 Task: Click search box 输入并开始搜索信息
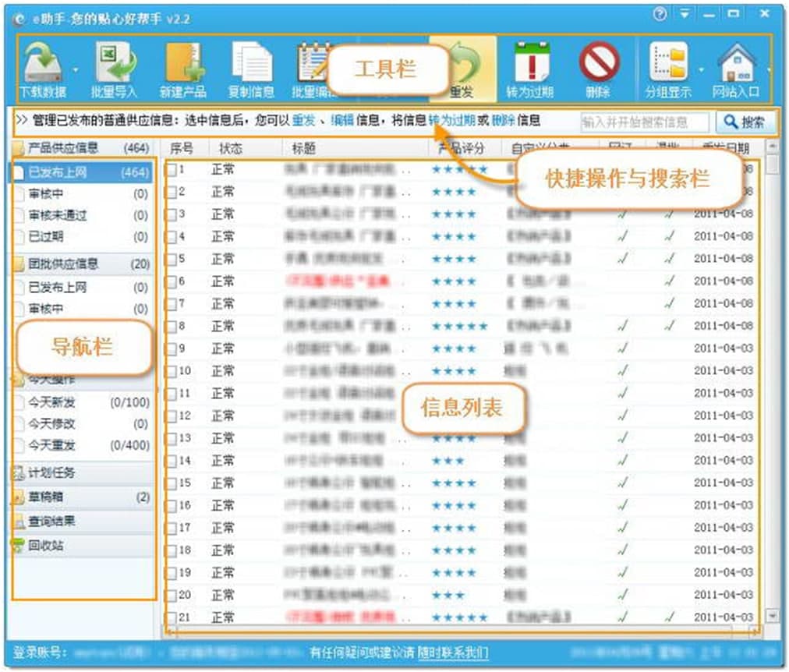point(644,122)
